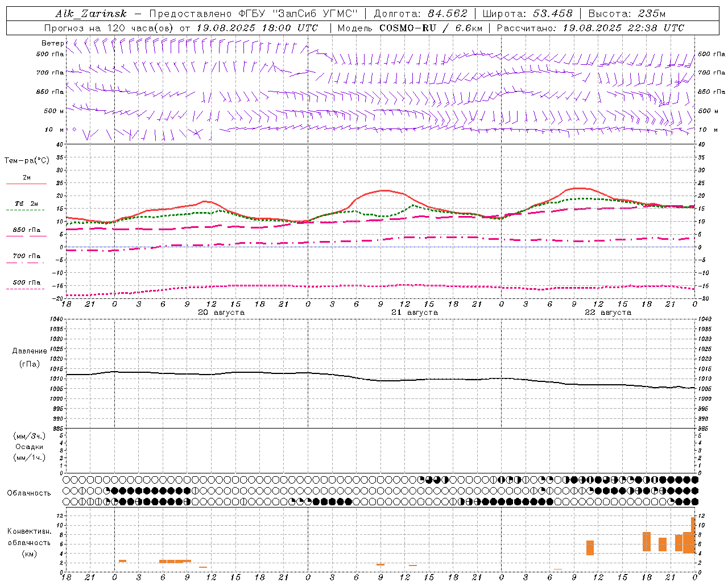
Task: Click the calculation time 19.08.2025 22:38 UTC
Action: pos(623,28)
